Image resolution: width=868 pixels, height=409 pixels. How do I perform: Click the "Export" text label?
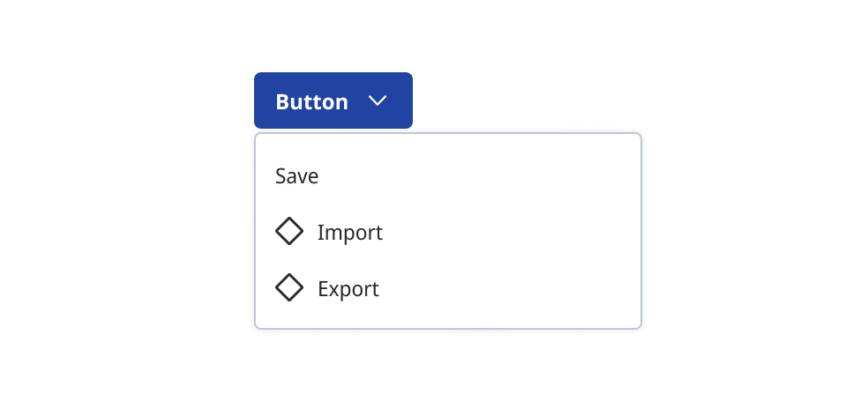348,288
